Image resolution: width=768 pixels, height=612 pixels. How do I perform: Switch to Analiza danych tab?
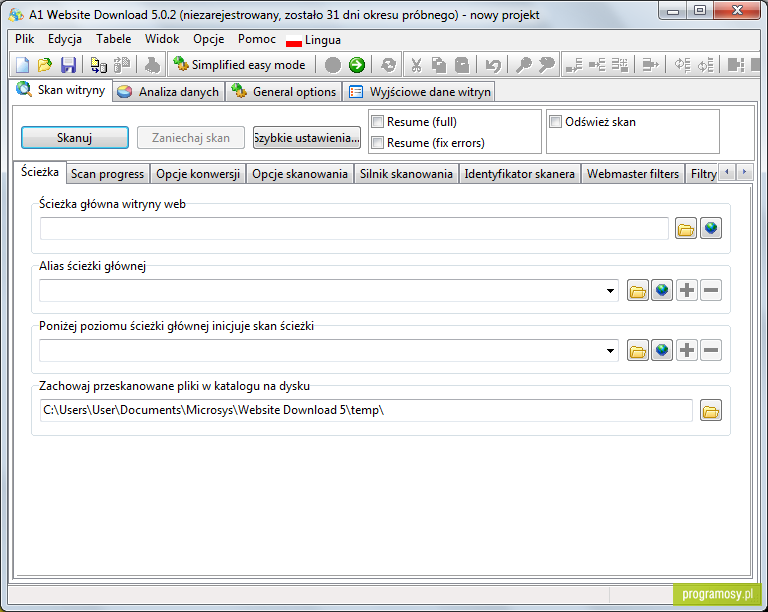tap(169, 92)
